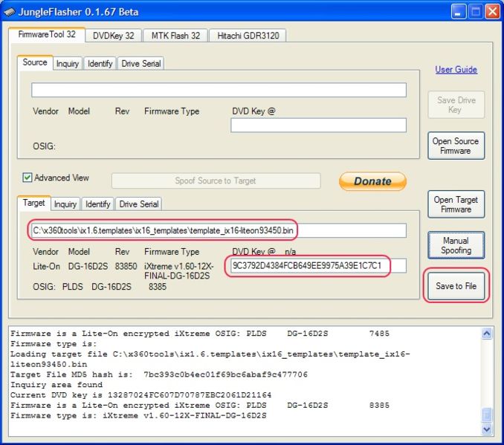Select the Inquiry tab in Source panel

[68, 64]
